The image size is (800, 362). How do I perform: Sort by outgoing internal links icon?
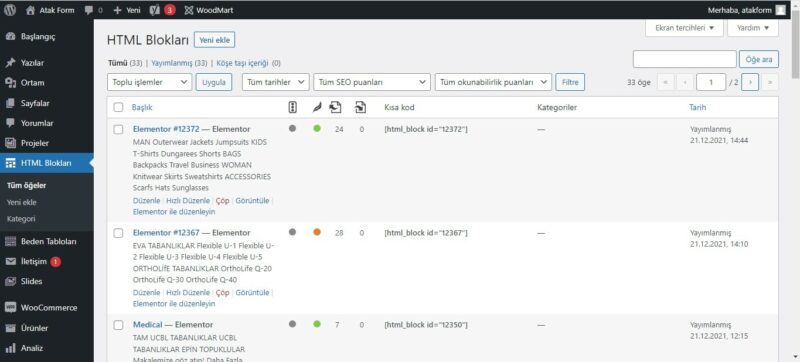335,107
